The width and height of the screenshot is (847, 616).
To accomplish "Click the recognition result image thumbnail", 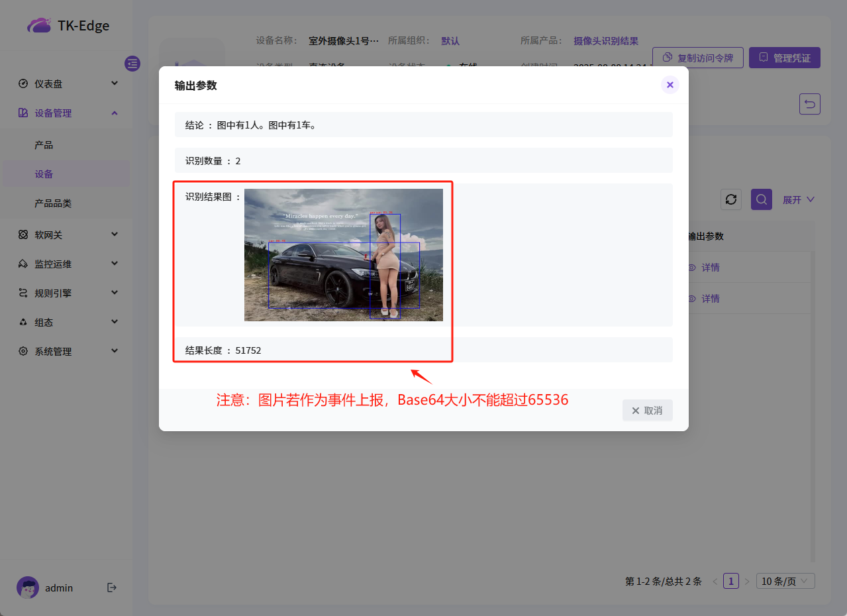I will (x=343, y=255).
